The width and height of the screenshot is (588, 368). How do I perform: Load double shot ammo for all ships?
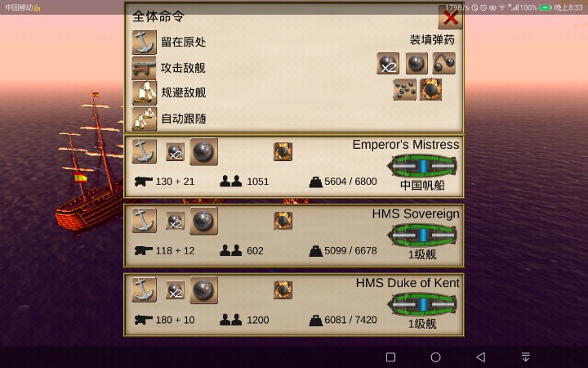388,64
